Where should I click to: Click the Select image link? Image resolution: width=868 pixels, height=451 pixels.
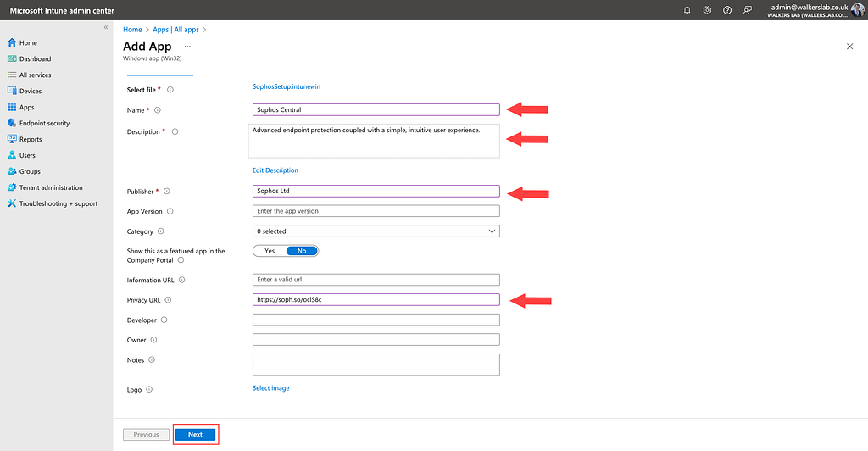pyautogui.click(x=270, y=388)
